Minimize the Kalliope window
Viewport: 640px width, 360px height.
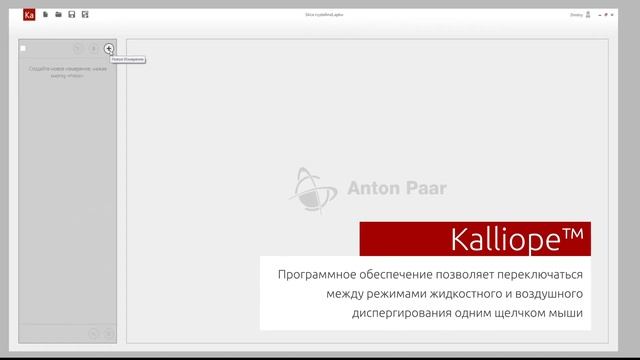pyautogui.click(x=600, y=15)
